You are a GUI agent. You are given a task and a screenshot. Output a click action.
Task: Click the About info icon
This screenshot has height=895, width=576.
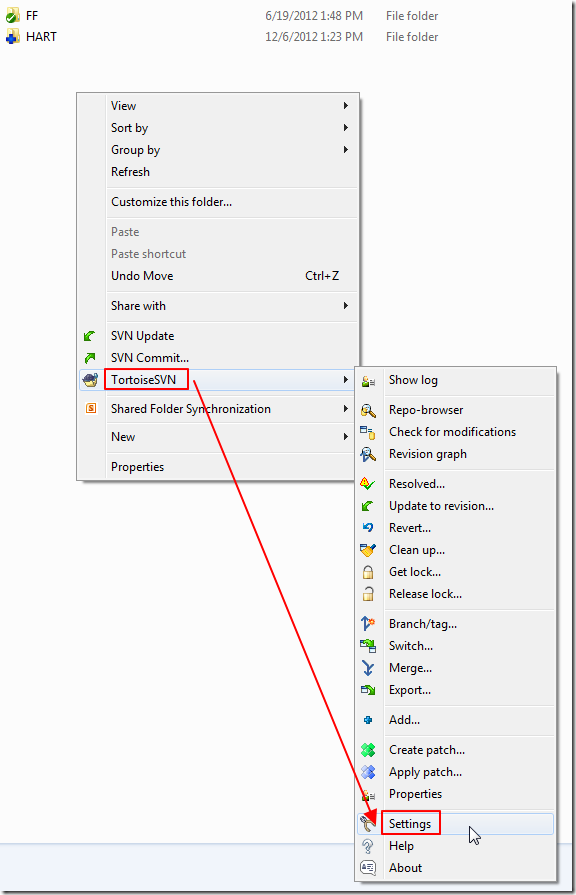coord(368,868)
